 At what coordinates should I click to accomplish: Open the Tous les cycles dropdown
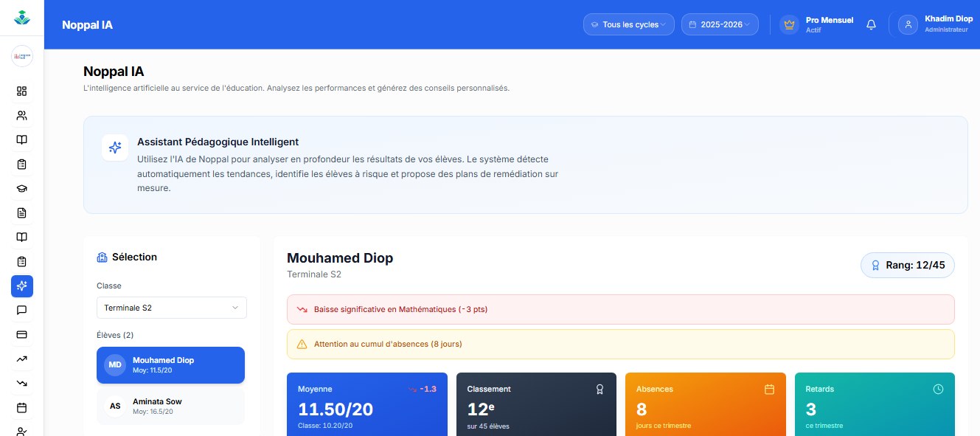coord(628,24)
